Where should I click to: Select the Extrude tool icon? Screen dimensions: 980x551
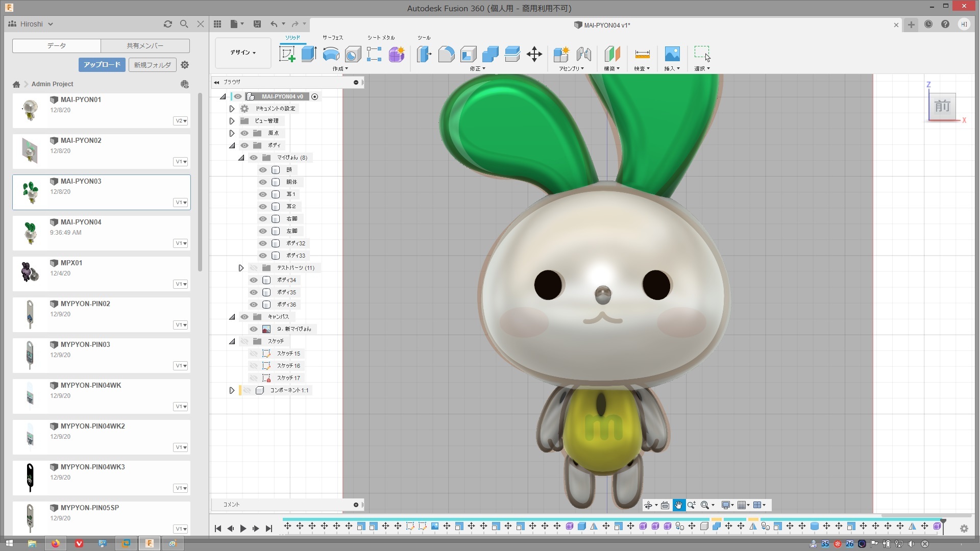(x=309, y=54)
